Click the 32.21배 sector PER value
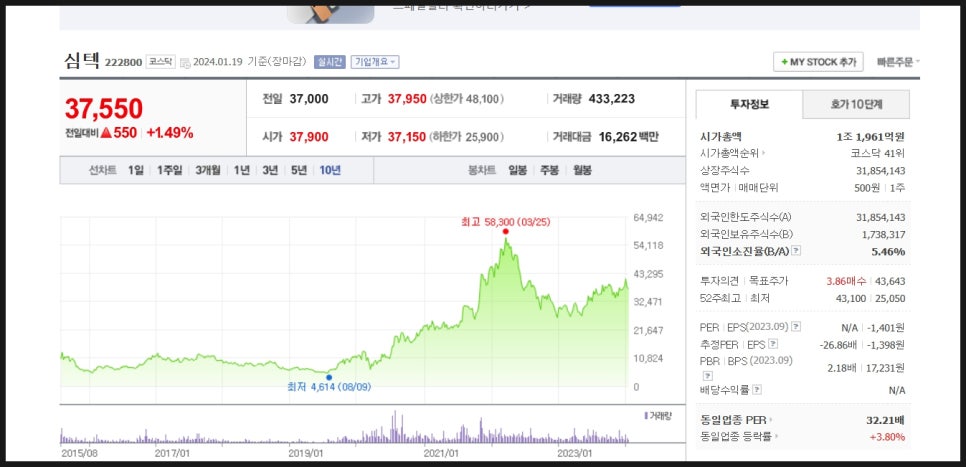Screen dimensions: 966x467 (x=885, y=420)
